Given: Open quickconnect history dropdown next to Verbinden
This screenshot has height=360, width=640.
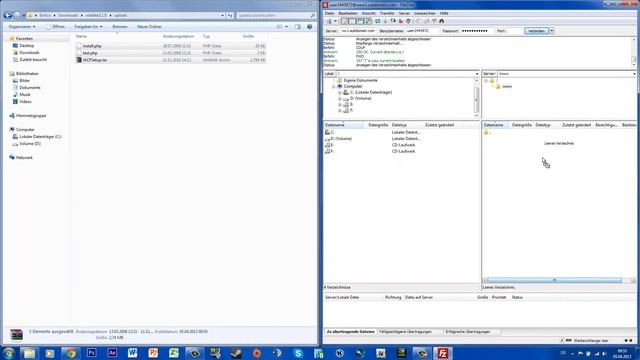Looking at the screenshot, I should (552, 31).
